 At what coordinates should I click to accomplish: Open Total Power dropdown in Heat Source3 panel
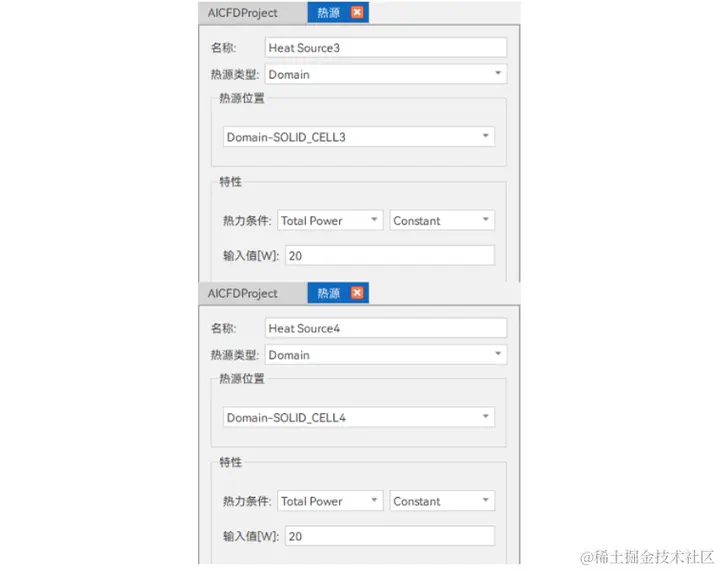330,220
